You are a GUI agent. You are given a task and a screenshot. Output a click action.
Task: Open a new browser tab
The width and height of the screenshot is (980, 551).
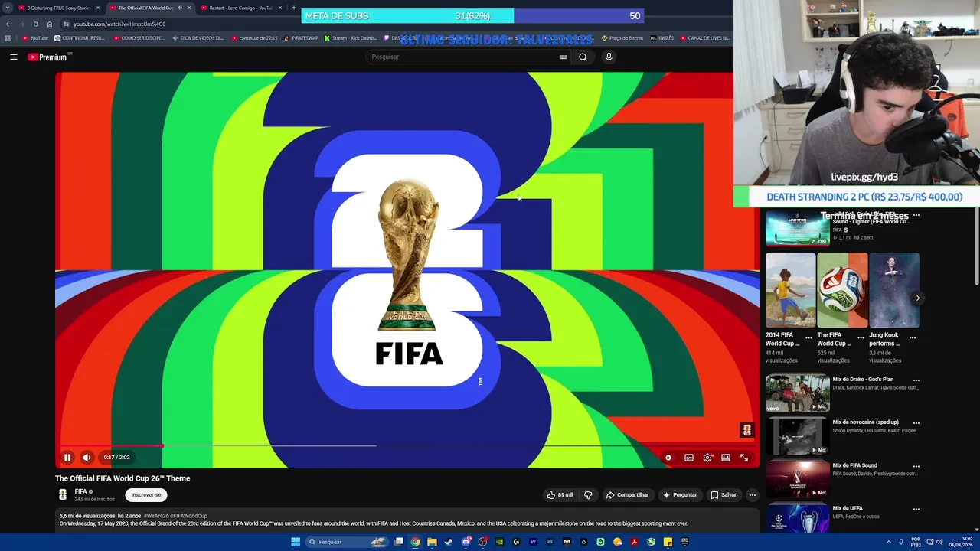[x=294, y=8]
